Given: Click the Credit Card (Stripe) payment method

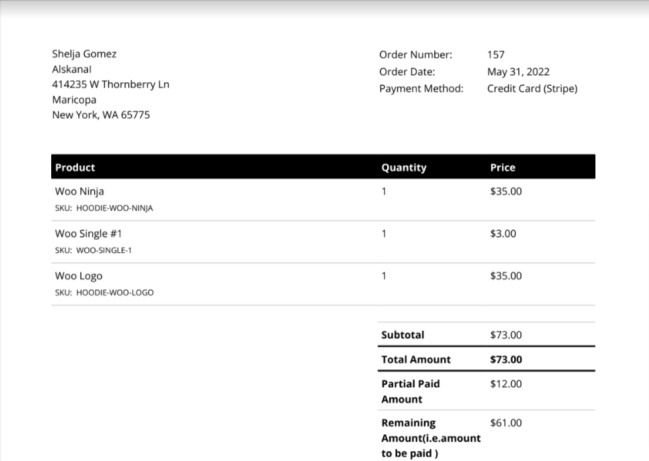Looking at the screenshot, I should click(x=532, y=89).
